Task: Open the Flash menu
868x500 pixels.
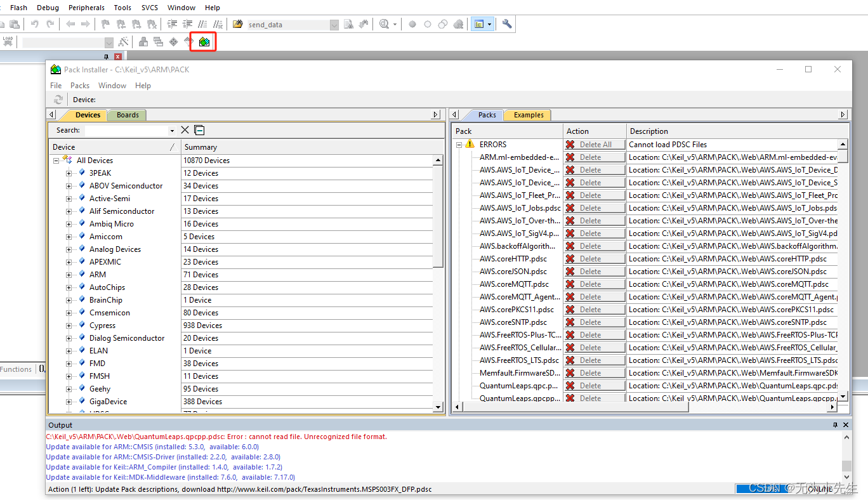Action: pos(19,8)
